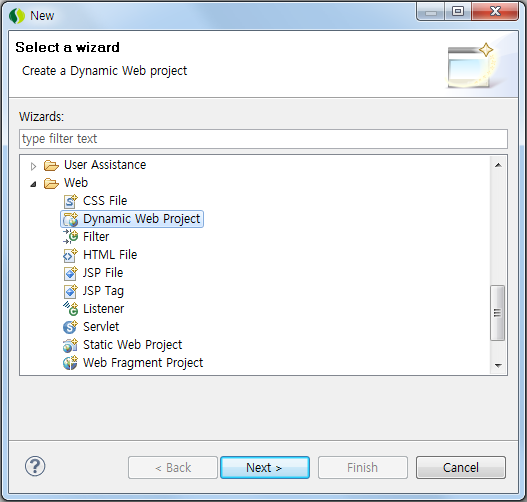
Task: Select the Dynamic Web Project icon
Action: pyautogui.click(x=70, y=219)
